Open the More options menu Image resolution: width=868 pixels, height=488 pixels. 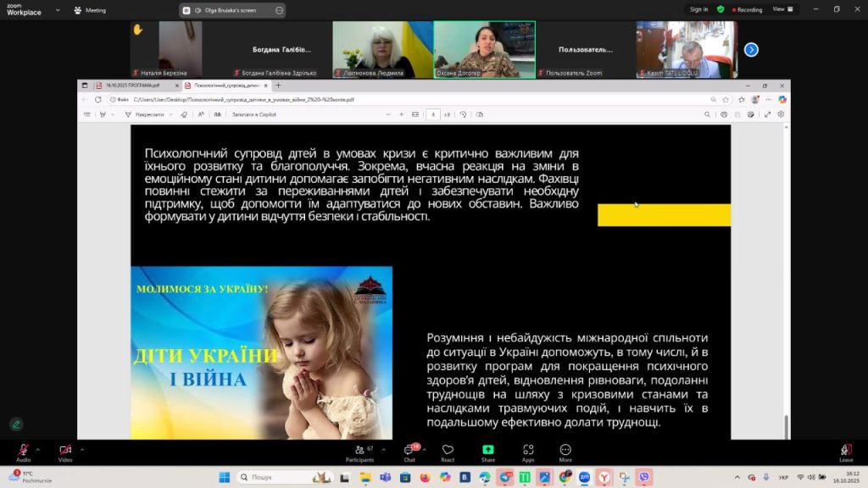coord(565,451)
